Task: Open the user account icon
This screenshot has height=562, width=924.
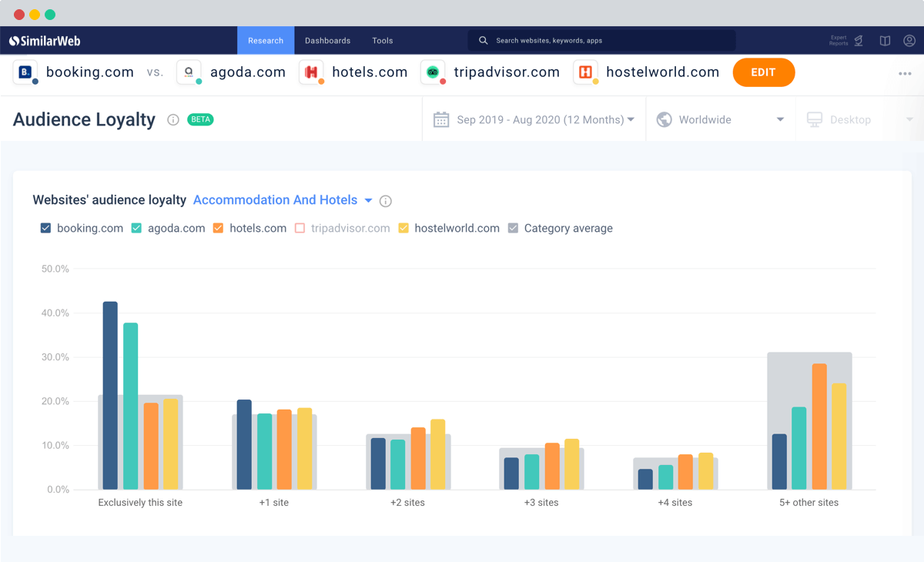Action: 909,41
